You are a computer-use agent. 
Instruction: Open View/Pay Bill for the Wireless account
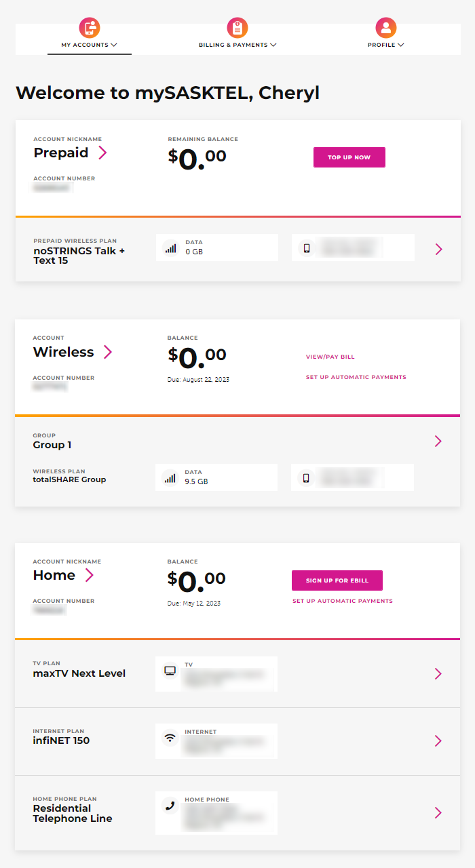click(330, 356)
